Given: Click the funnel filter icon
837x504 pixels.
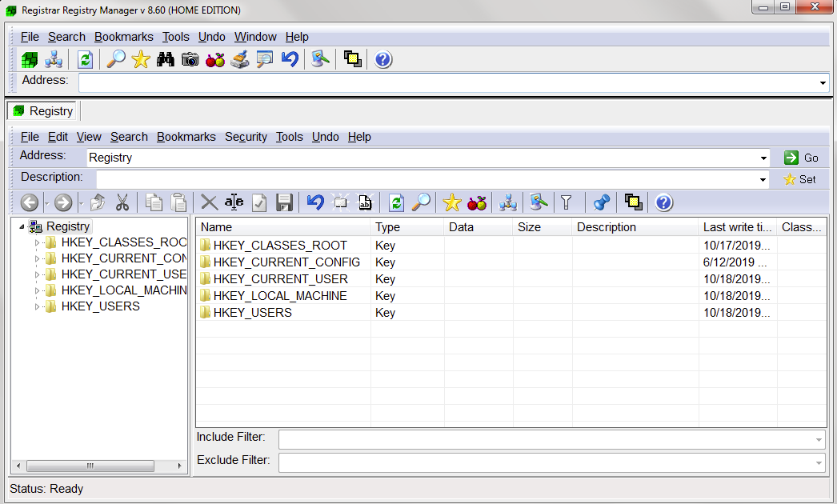Looking at the screenshot, I should [567, 202].
